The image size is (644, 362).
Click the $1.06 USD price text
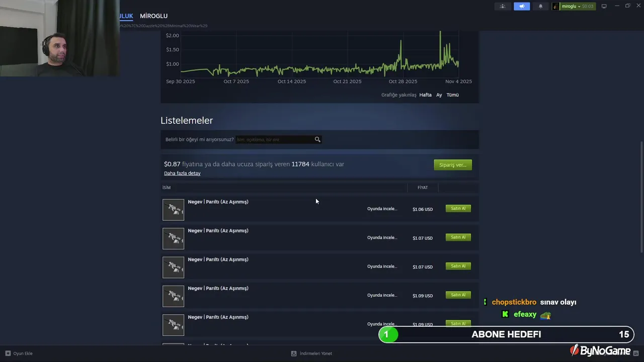(423, 209)
